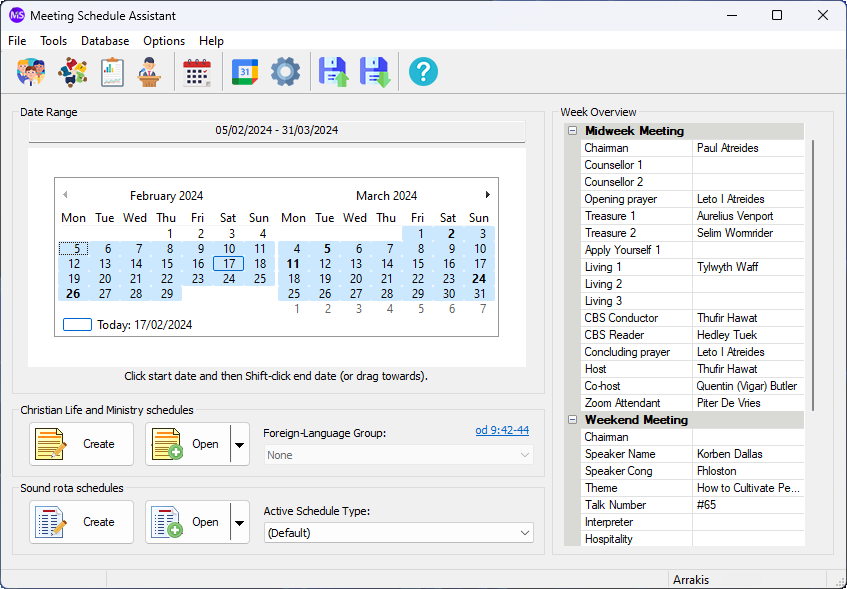Click the public speaker podium icon
Screen dimensions: 847x589
149,72
